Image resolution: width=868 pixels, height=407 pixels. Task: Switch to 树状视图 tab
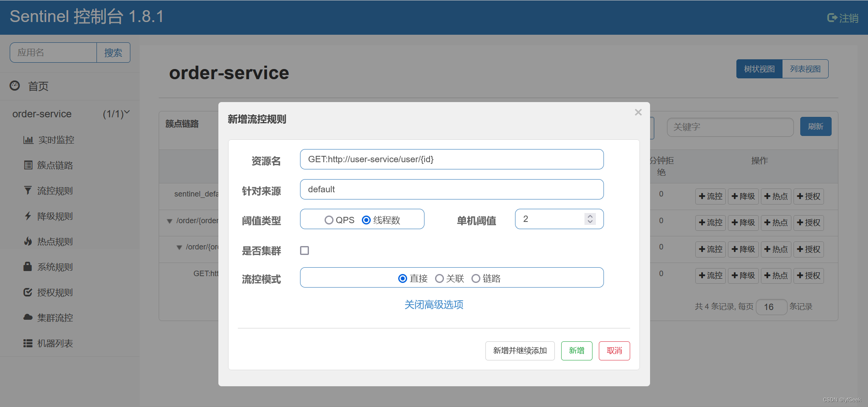759,69
